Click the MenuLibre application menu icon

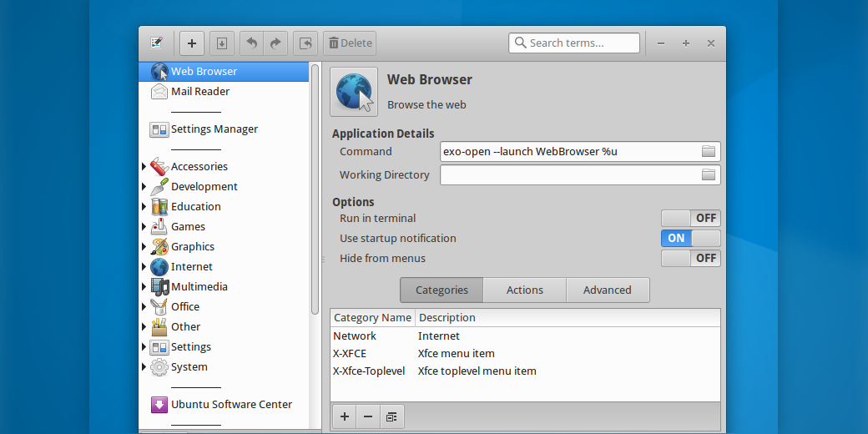[157, 43]
